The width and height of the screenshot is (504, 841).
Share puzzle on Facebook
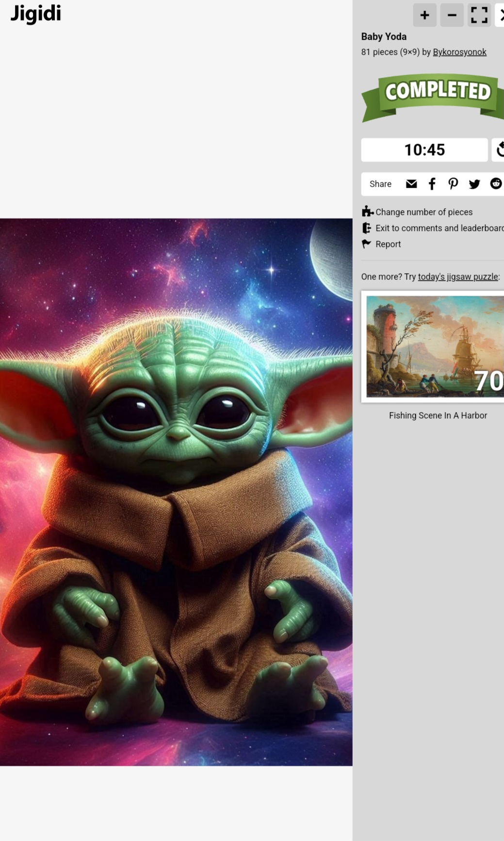(x=432, y=183)
